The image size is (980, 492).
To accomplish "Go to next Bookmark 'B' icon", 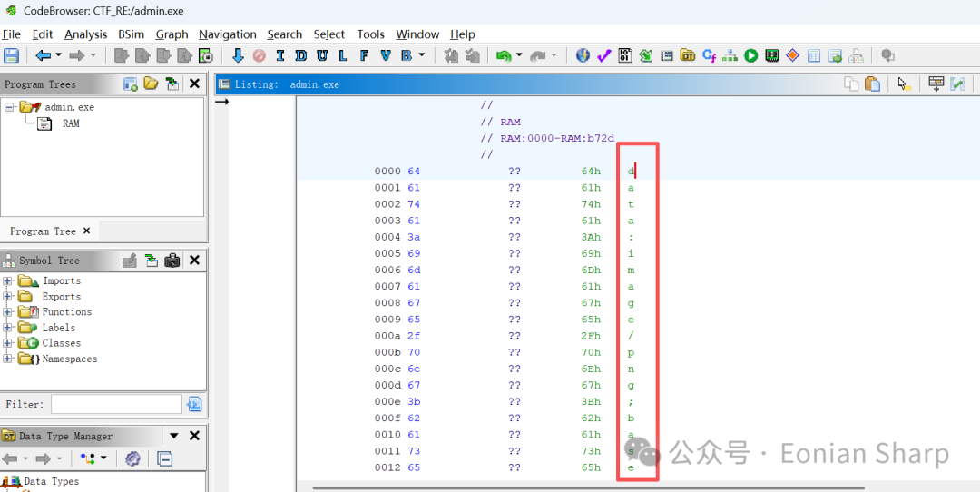I will (x=407, y=55).
